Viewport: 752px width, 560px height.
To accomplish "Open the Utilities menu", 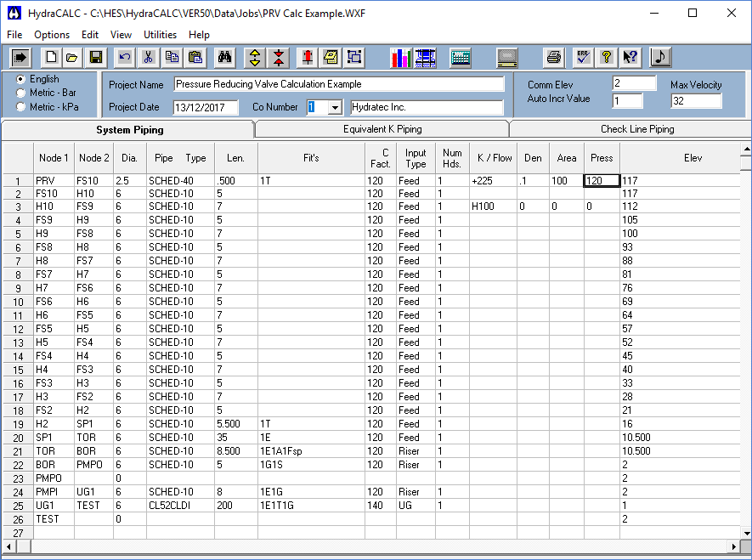I will click(x=161, y=35).
